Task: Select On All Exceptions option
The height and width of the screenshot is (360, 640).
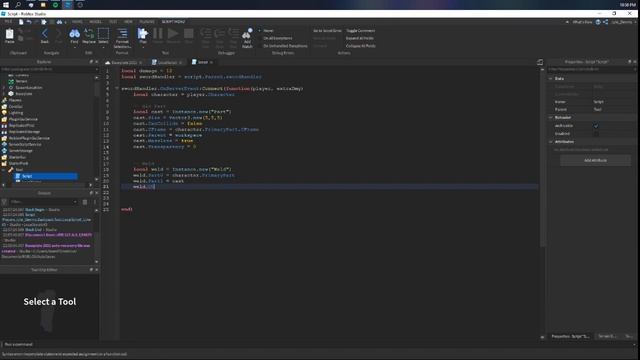Action: coord(278,38)
